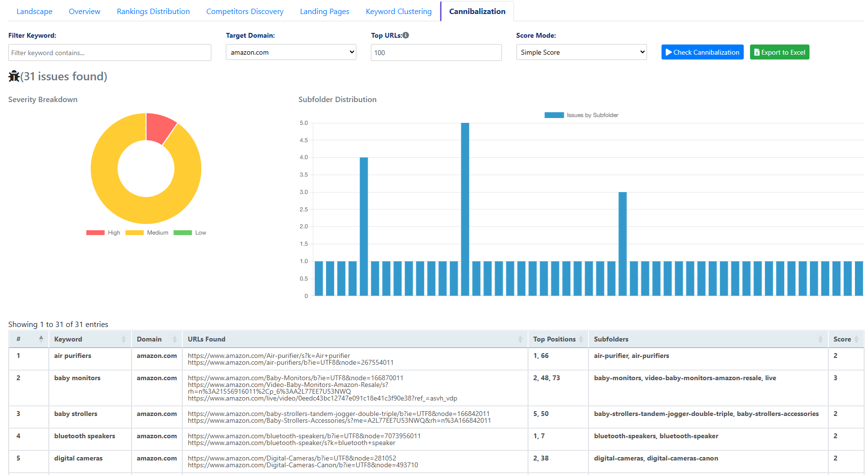
Task: Click the Severity Breakdown heading
Action: (43, 99)
